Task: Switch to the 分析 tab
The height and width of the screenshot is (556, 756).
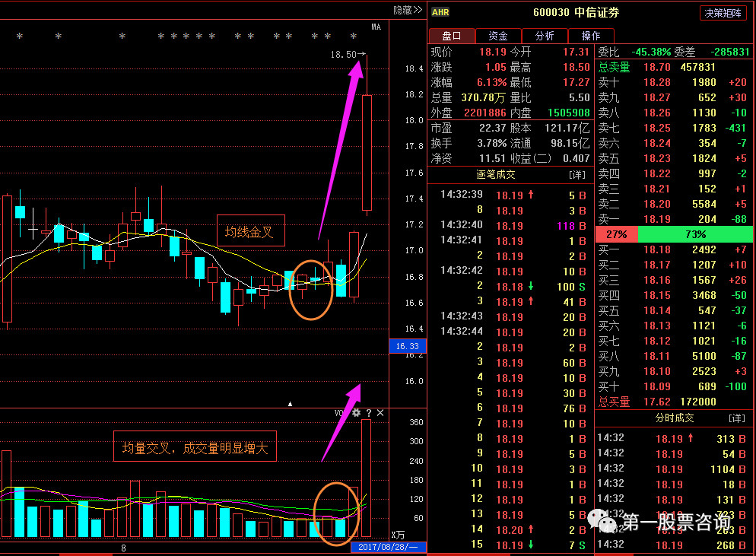Action: point(545,36)
